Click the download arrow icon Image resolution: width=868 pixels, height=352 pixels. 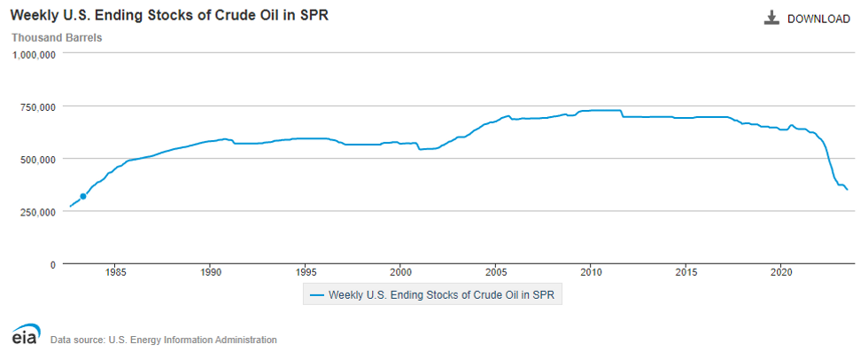coord(771,19)
